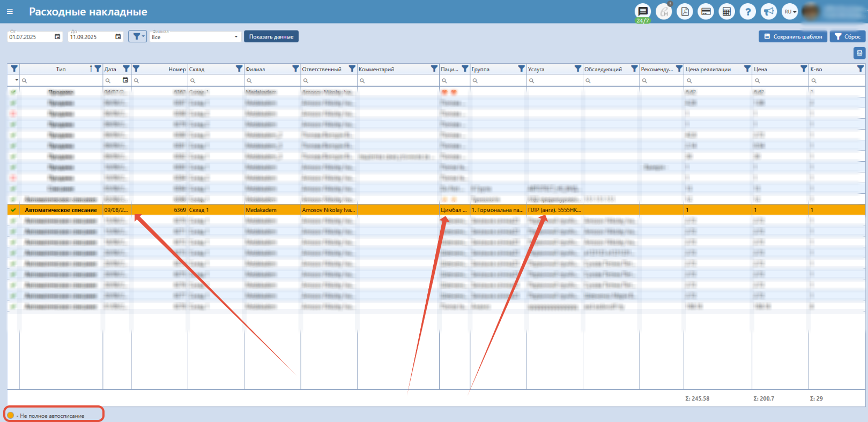Click date 09/08/2... in highlighted row
Image resolution: width=868 pixels, height=422 pixels.
point(116,210)
